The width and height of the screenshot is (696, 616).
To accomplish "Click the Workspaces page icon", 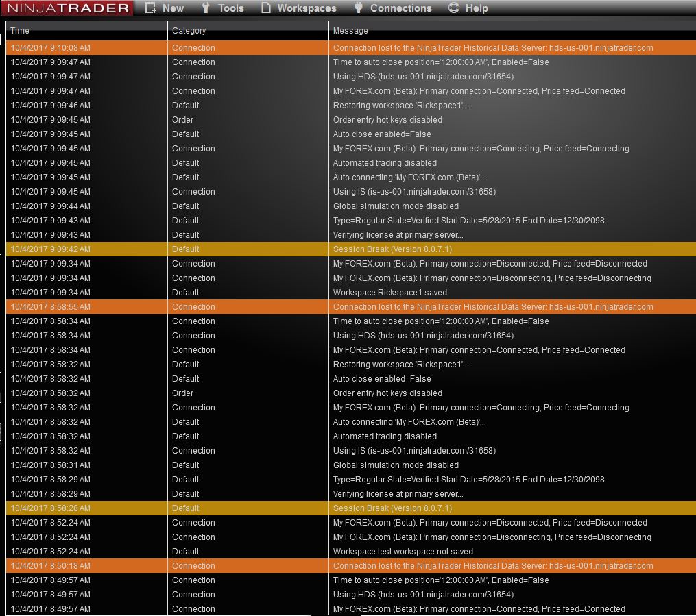I will [265, 8].
